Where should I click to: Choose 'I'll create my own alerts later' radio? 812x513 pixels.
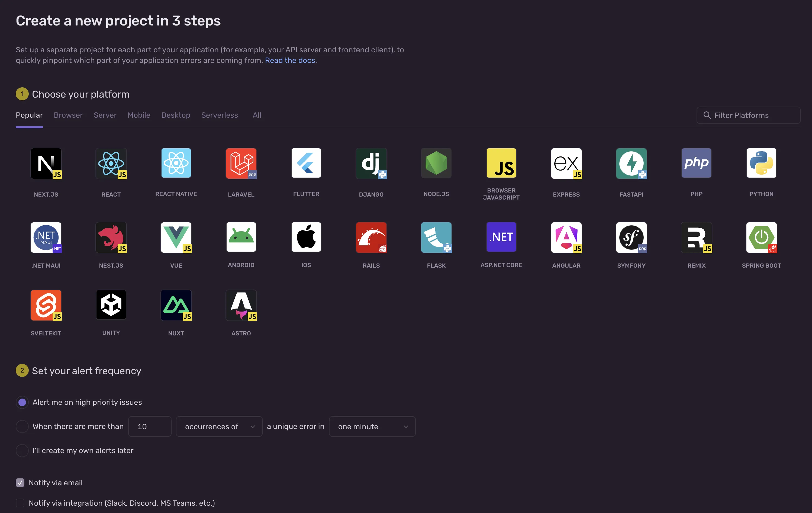(22, 451)
